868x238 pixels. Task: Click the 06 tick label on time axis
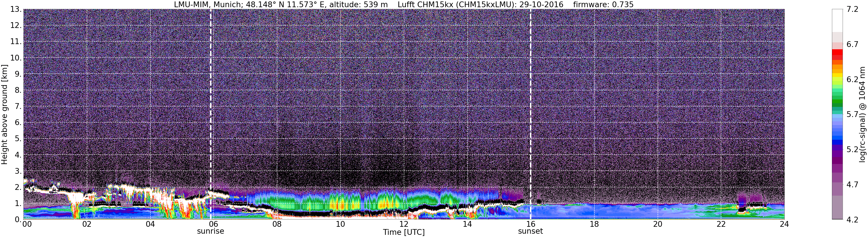pyautogui.click(x=214, y=224)
